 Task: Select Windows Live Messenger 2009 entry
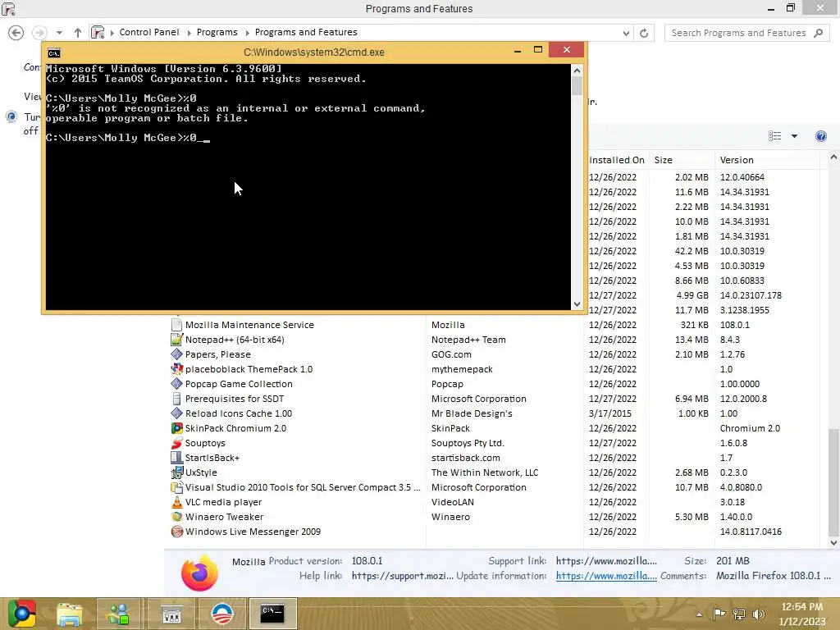(253, 532)
